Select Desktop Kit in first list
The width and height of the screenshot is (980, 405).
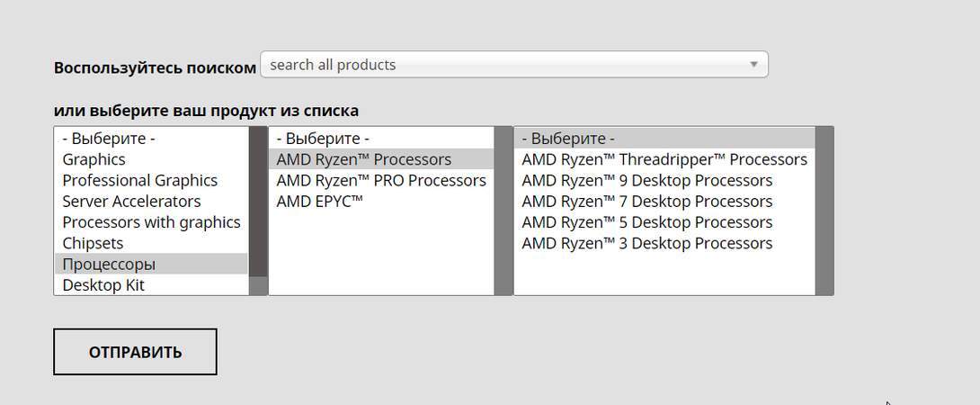[103, 285]
